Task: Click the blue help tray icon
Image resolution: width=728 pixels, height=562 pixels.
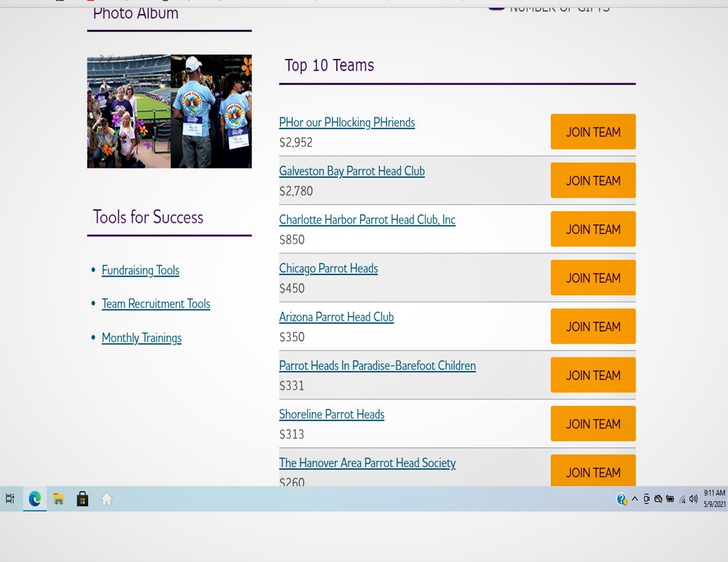Action: coord(621,499)
